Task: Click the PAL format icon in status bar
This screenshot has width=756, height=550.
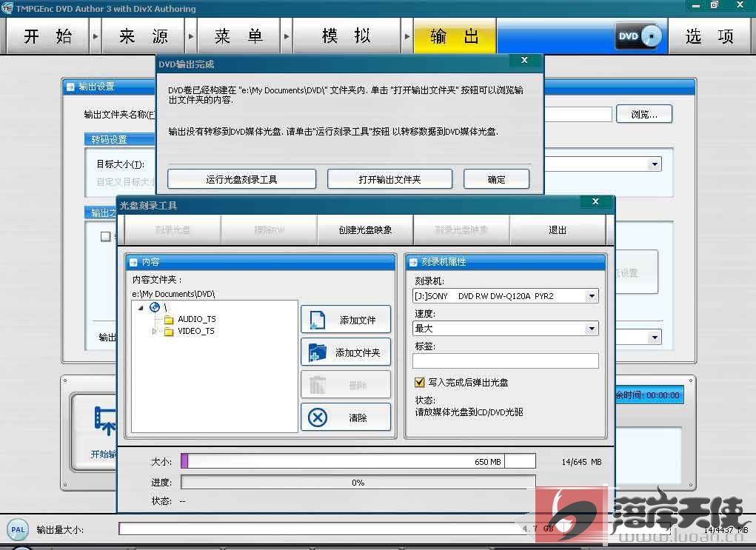Action: (x=18, y=529)
